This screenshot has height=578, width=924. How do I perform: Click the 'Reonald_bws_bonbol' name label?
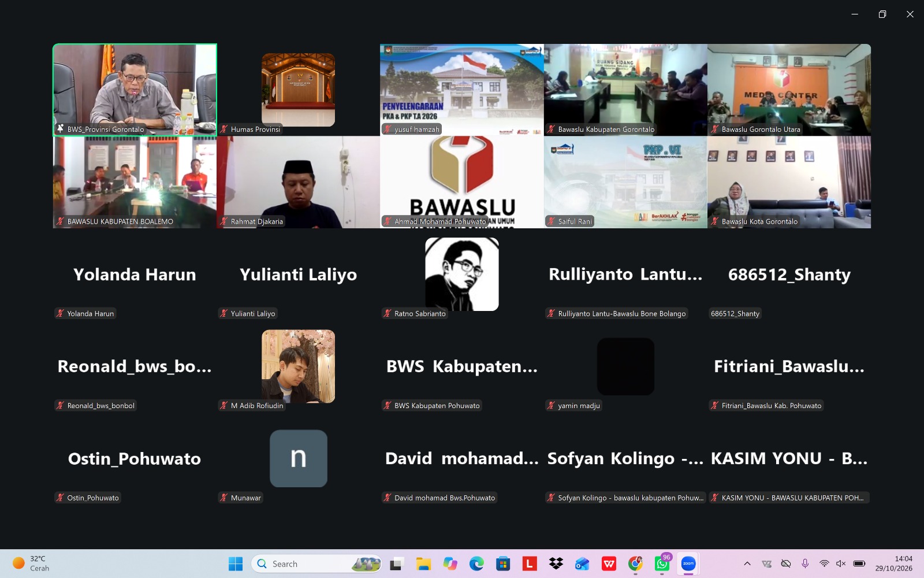pyautogui.click(x=95, y=406)
